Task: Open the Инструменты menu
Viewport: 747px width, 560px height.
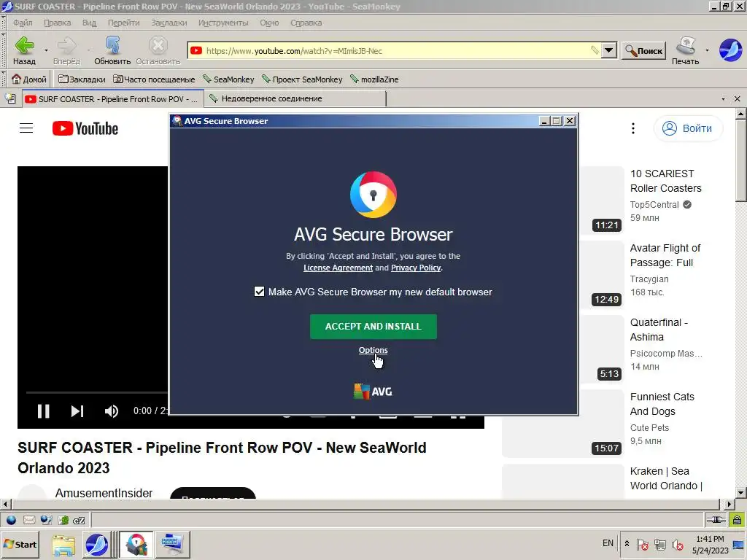Action: pyautogui.click(x=223, y=23)
